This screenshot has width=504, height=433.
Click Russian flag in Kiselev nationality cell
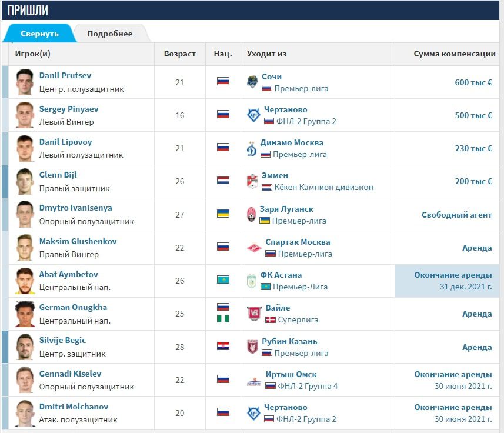[223, 379]
